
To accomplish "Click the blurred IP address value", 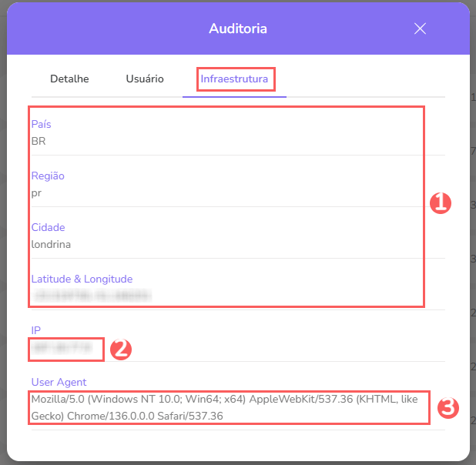I will (x=65, y=348).
